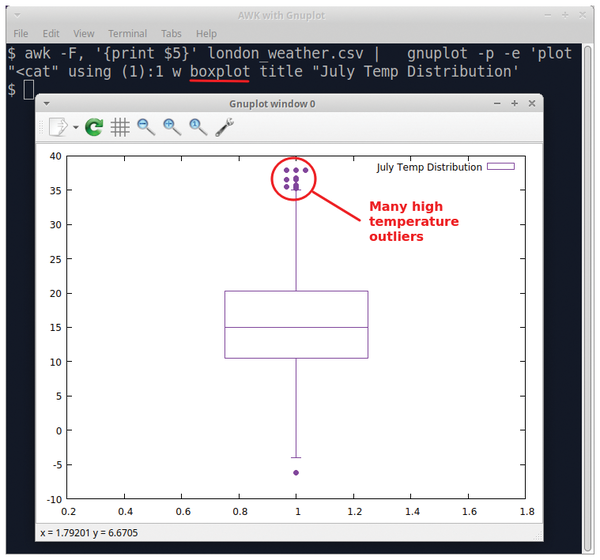Close Gnuplot window 0
Screen dimensions: 600x560
pos(532,103)
